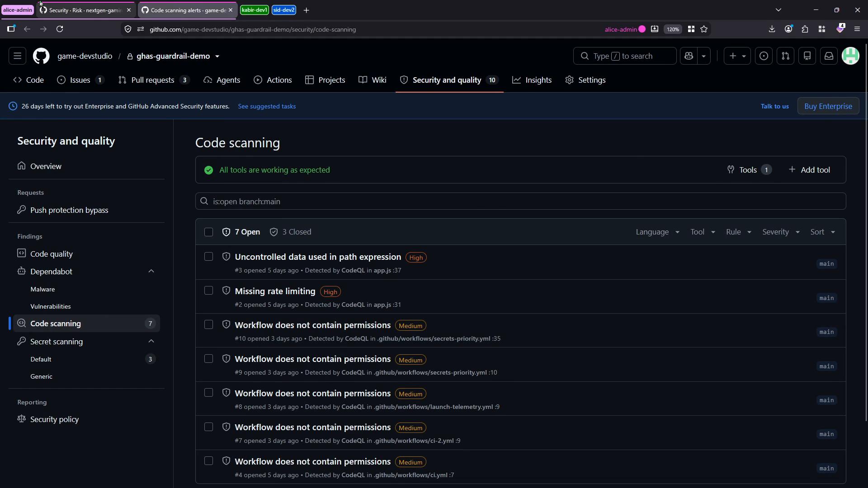Go back with browser back arrow
The image size is (868, 488).
click(x=27, y=29)
